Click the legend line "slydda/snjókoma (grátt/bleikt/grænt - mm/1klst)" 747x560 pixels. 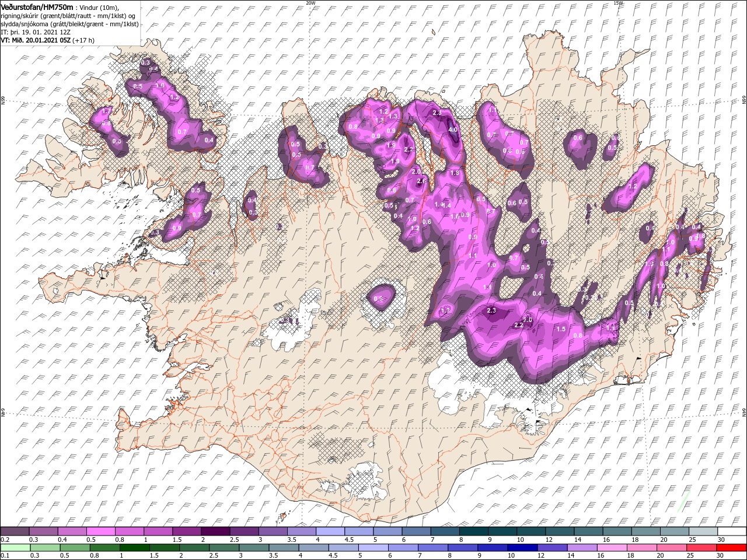pyautogui.click(x=69, y=24)
